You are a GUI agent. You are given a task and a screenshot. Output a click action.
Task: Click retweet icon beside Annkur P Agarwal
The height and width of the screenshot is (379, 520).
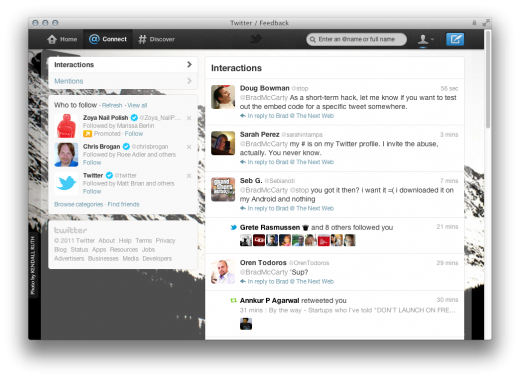[233, 301]
